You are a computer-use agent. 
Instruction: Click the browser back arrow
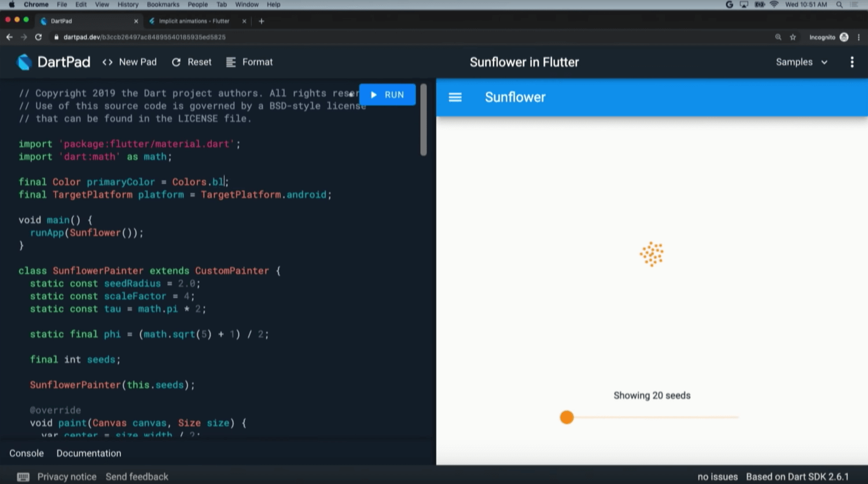click(x=9, y=37)
